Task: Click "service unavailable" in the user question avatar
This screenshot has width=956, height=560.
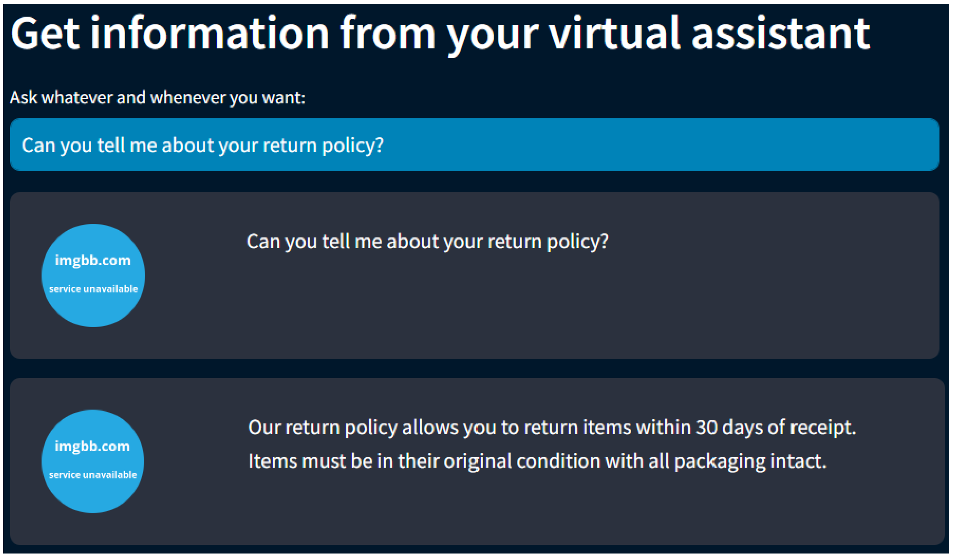Action: pos(93,289)
